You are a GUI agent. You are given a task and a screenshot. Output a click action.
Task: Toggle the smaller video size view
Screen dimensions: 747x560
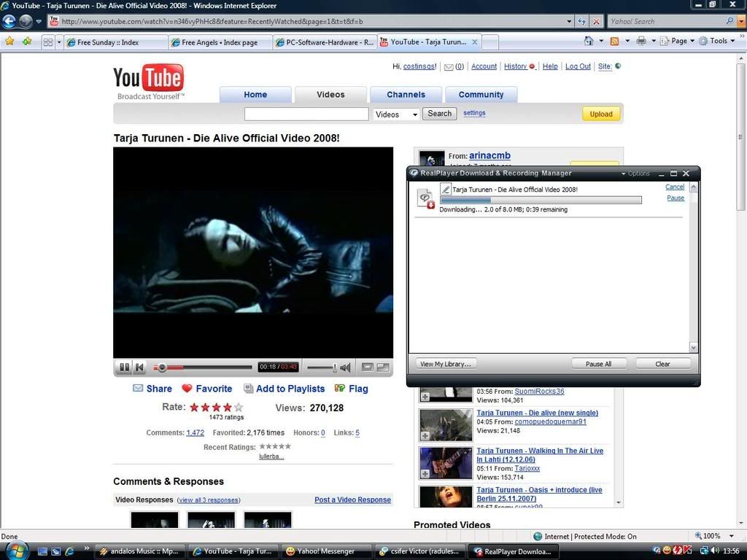(368, 367)
